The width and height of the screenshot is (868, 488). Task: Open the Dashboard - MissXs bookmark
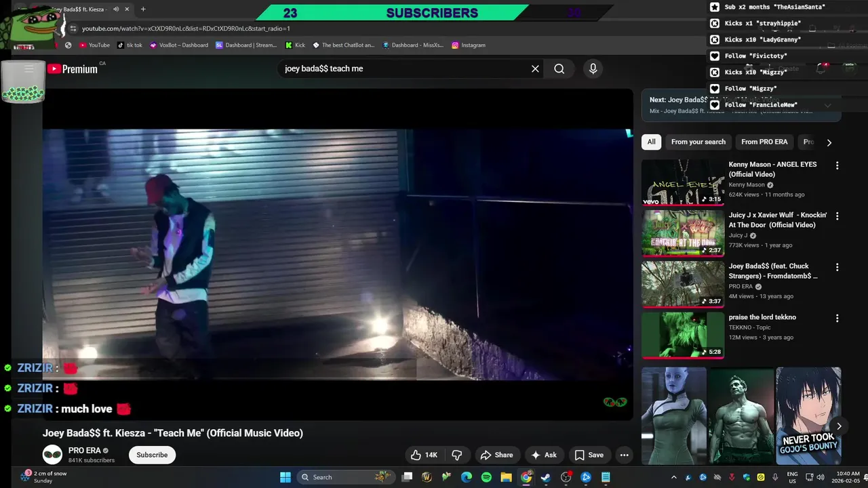point(413,45)
